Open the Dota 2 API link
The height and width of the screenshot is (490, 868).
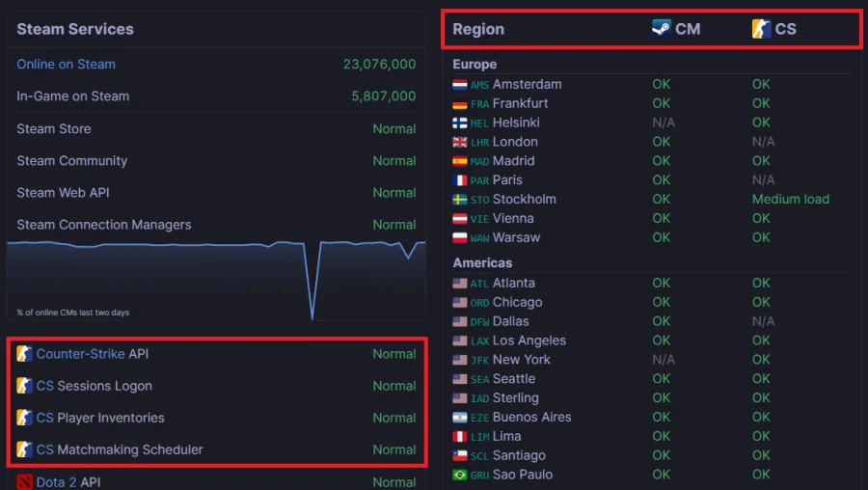click(x=56, y=482)
